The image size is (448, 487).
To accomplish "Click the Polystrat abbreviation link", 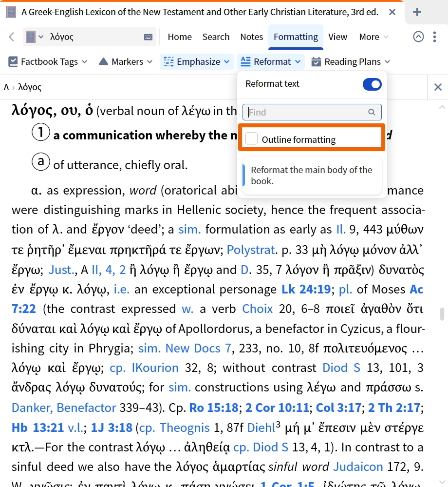I will [252, 250].
